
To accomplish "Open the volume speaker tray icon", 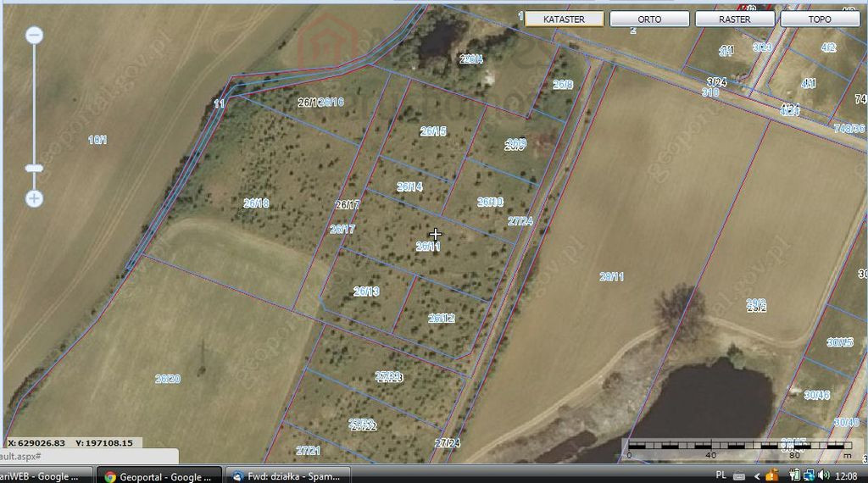I will pos(824,475).
